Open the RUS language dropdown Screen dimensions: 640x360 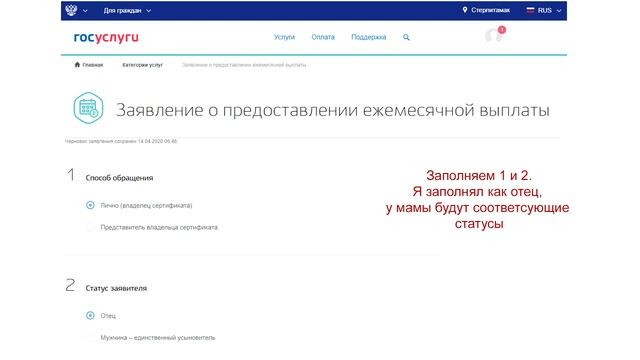(x=549, y=11)
